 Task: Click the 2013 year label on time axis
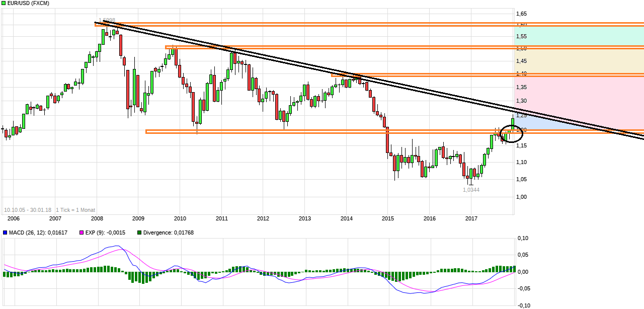[x=305, y=218]
